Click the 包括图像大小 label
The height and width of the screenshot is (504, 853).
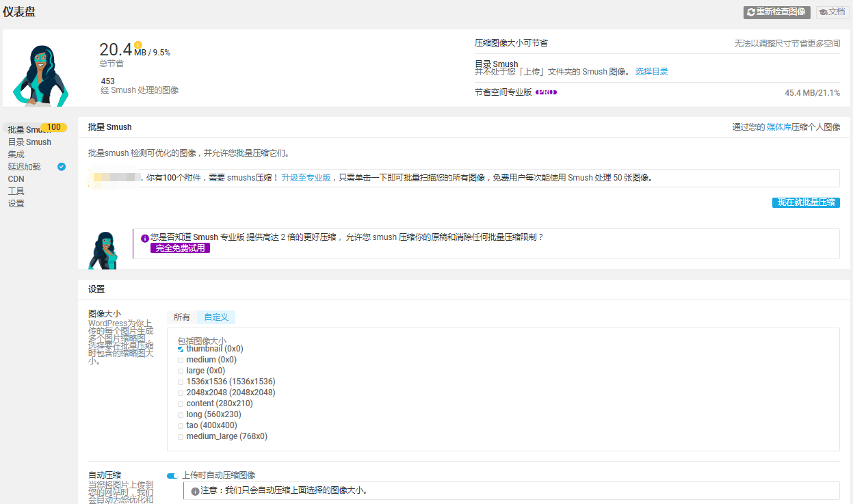(202, 341)
